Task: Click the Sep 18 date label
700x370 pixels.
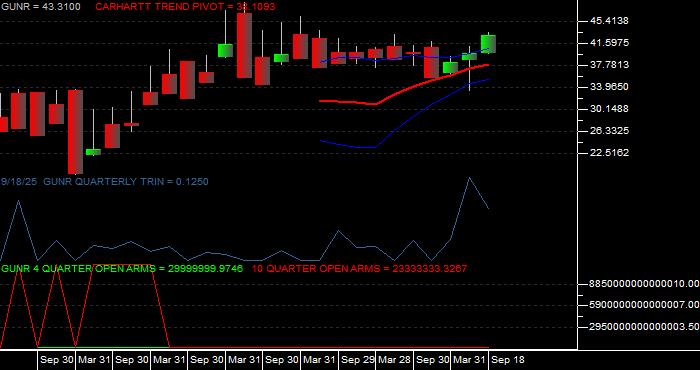Action: (x=508, y=360)
